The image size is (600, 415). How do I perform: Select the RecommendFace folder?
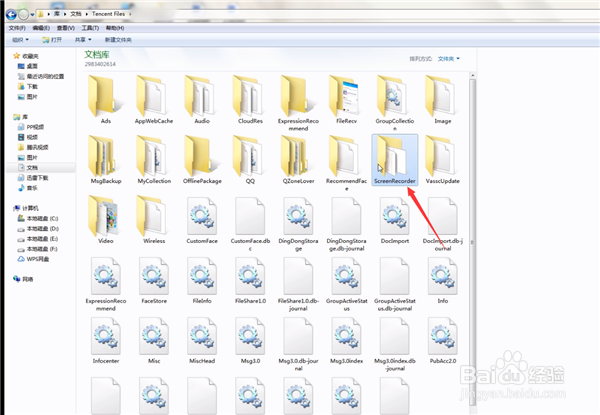[x=346, y=163]
